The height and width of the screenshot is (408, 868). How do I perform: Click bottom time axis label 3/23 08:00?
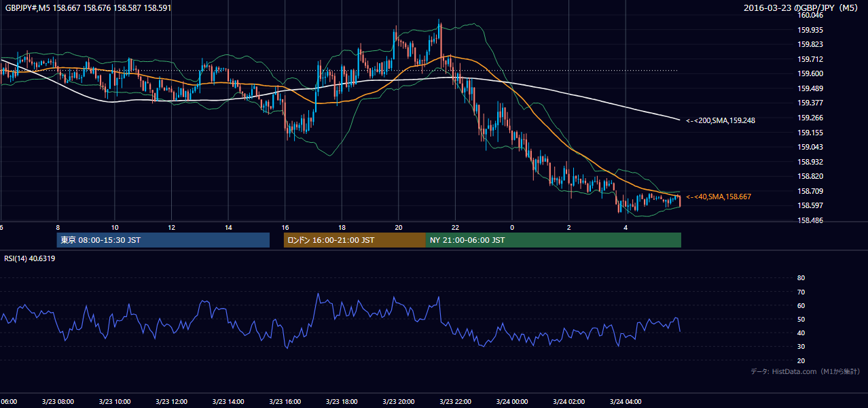click(58, 402)
